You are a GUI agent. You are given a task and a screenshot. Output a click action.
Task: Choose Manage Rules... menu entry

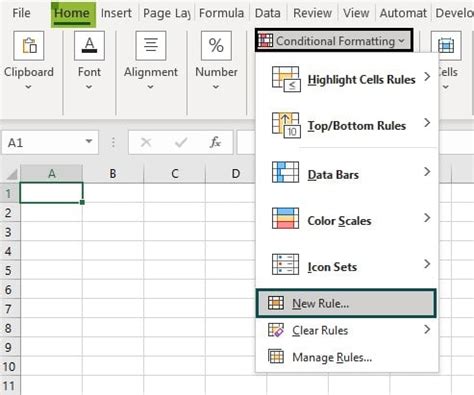click(347, 357)
